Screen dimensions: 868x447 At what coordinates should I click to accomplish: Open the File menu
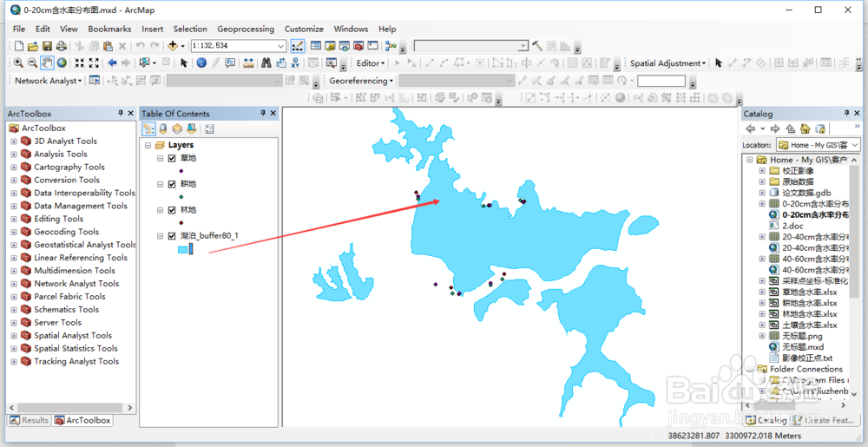tap(19, 29)
